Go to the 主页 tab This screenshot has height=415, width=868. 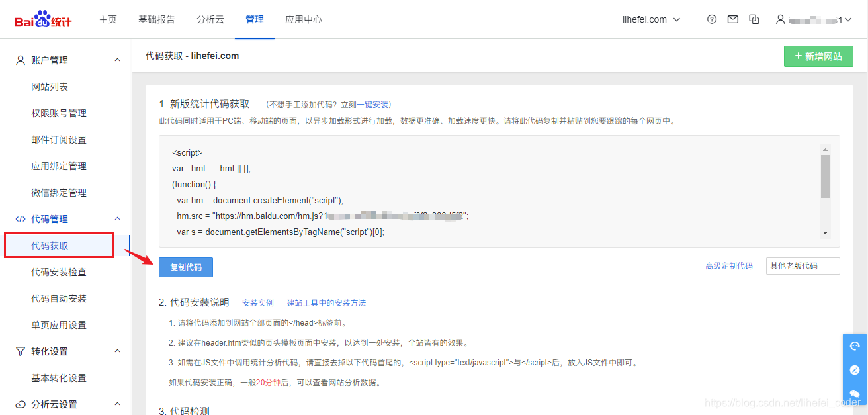click(108, 20)
